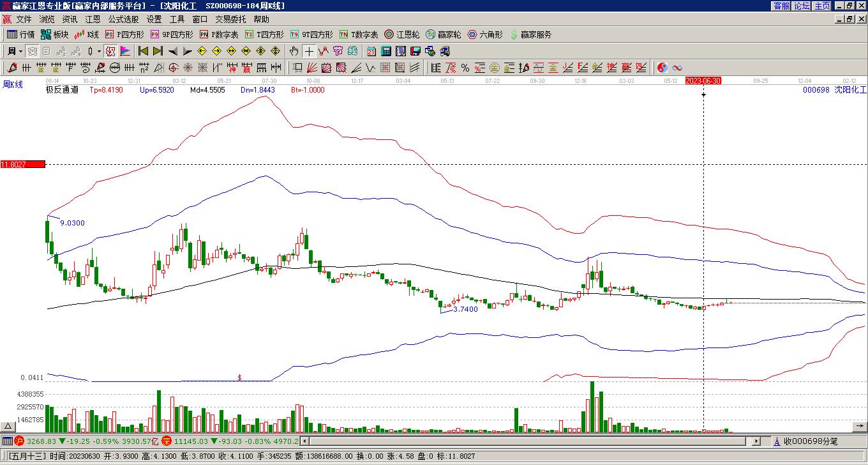This screenshot has width=868, height=465.
Task: Open the 板块 sector view
Action: (54, 34)
